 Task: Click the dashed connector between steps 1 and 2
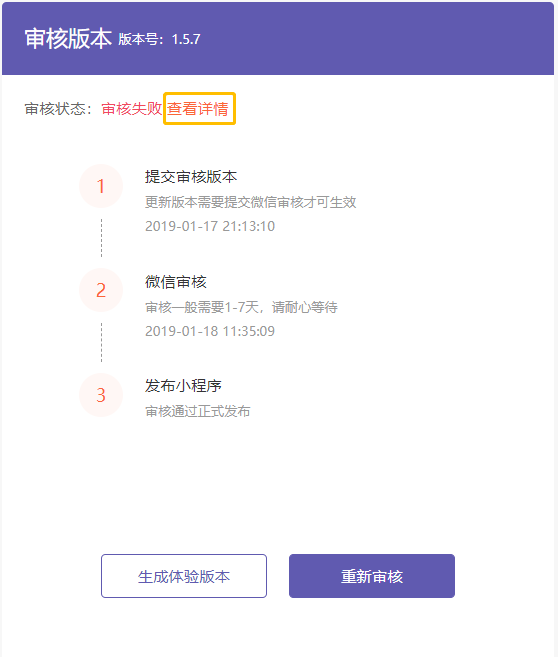tap(101, 238)
